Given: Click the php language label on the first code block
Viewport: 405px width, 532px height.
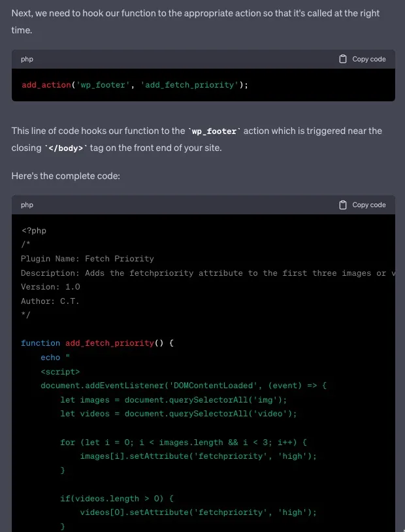Looking at the screenshot, I should tap(27, 59).
